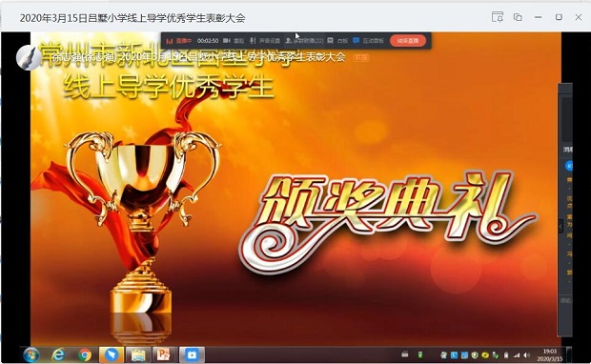This screenshot has width=591, height=364.
Task: Open the Windows Start menu
Action: tap(31, 355)
